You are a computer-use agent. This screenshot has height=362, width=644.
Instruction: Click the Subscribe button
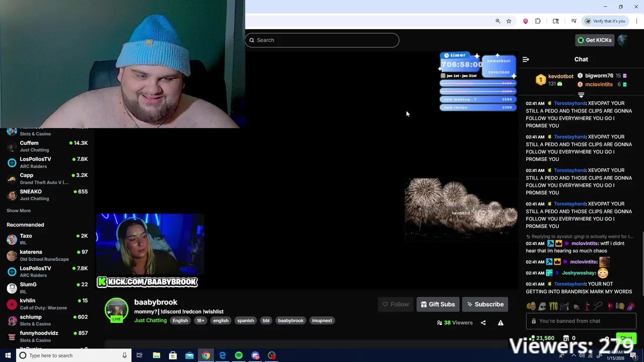pos(485,304)
